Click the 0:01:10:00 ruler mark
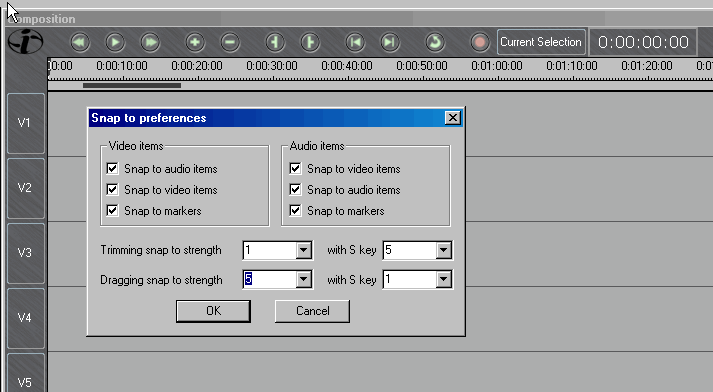This screenshot has width=713, height=392. pyautogui.click(x=572, y=66)
